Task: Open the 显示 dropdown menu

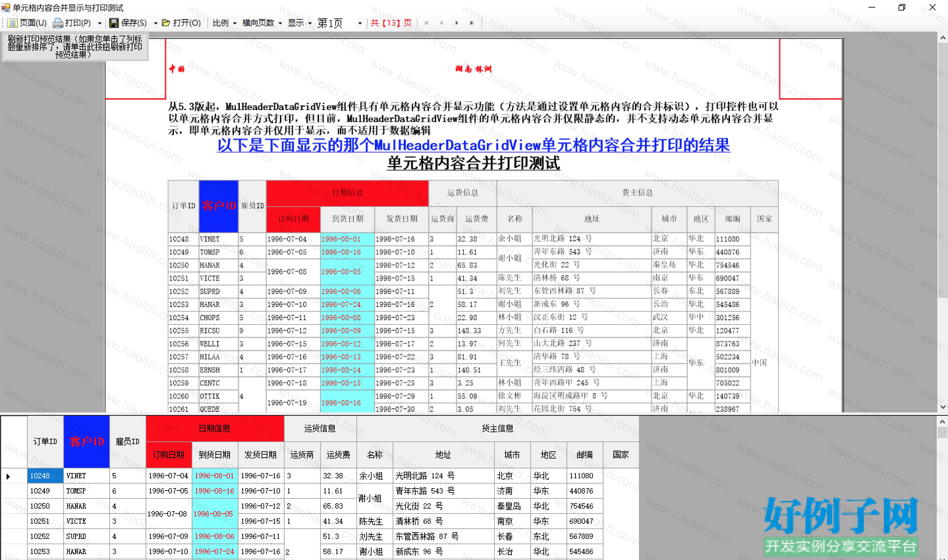Action: [299, 23]
